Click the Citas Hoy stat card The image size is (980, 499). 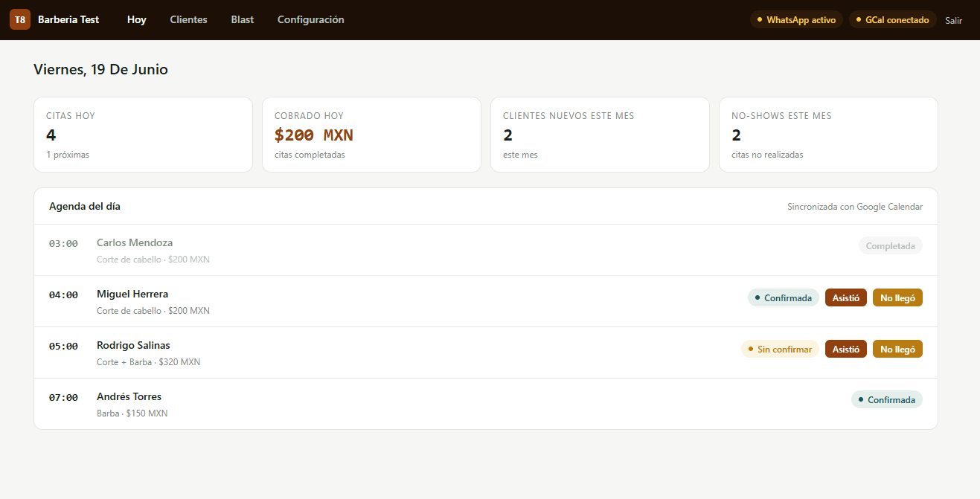143,135
